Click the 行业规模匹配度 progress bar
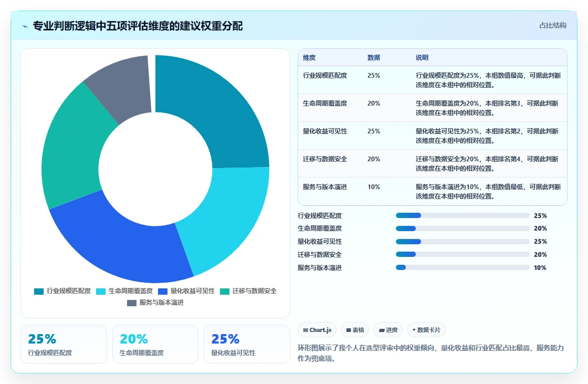 [463, 215]
